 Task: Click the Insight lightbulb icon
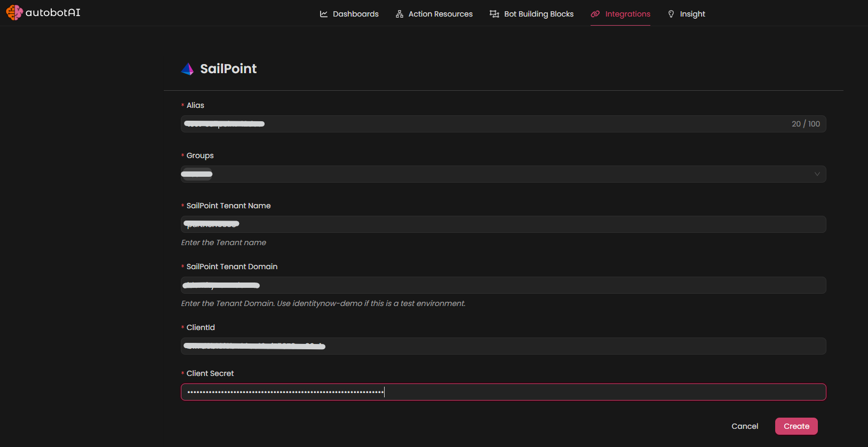671,14
